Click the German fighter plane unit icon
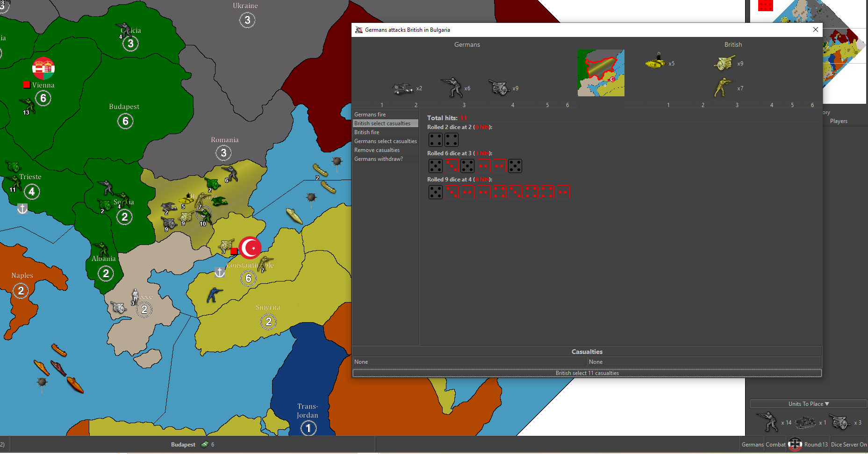Image resolution: width=868 pixels, height=454 pixels. (402, 88)
